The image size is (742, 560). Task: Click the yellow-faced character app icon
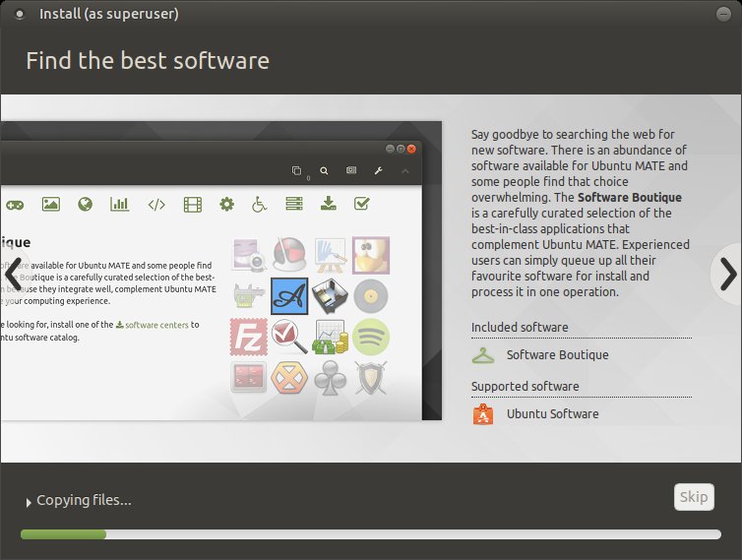pyautogui.click(x=371, y=255)
